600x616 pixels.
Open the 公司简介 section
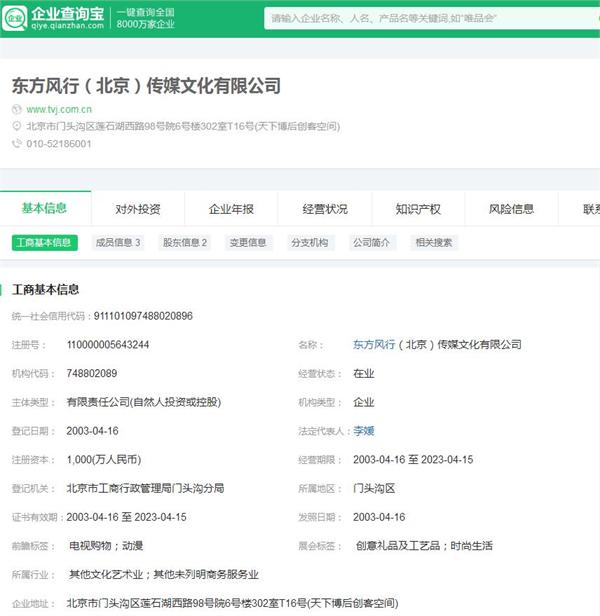click(371, 243)
